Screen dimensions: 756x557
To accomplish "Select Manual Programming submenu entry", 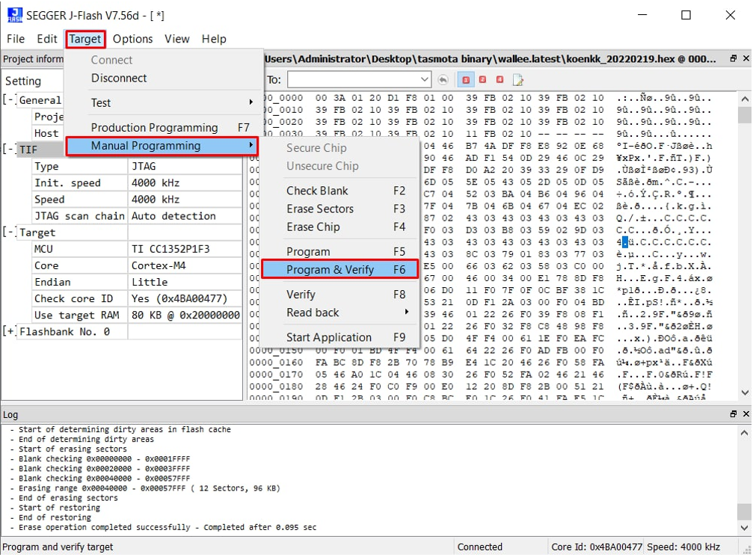I will pyautogui.click(x=162, y=146).
